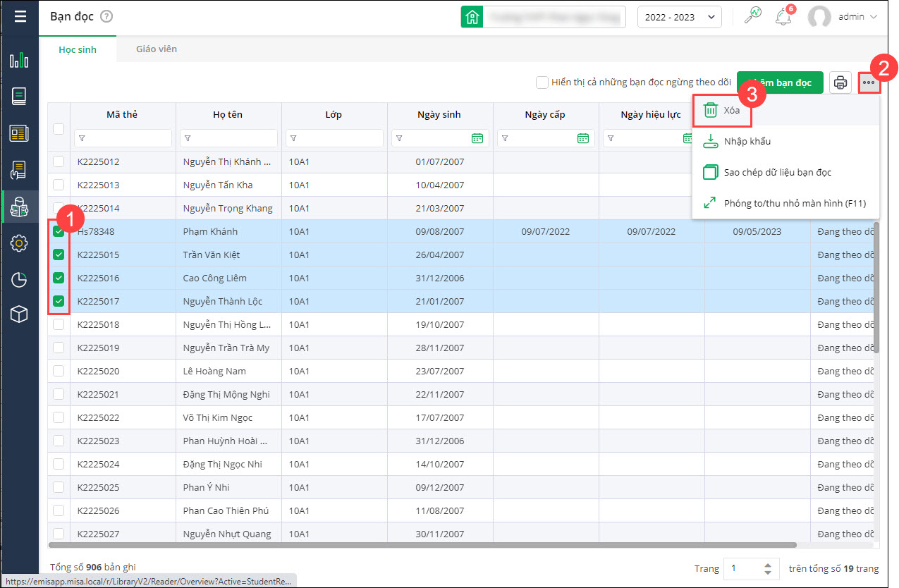
Task: Choose Nhập khẩu from the menu
Action: coord(747,141)
